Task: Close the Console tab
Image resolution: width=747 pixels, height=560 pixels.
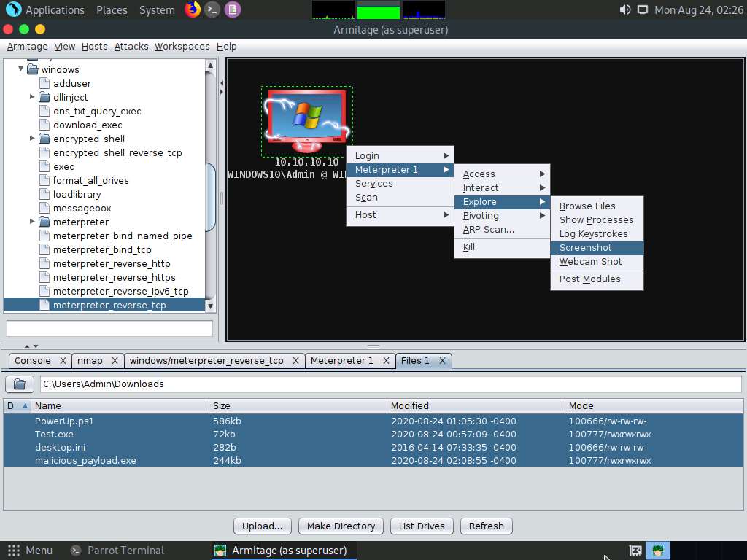Action: pos(63,361)
